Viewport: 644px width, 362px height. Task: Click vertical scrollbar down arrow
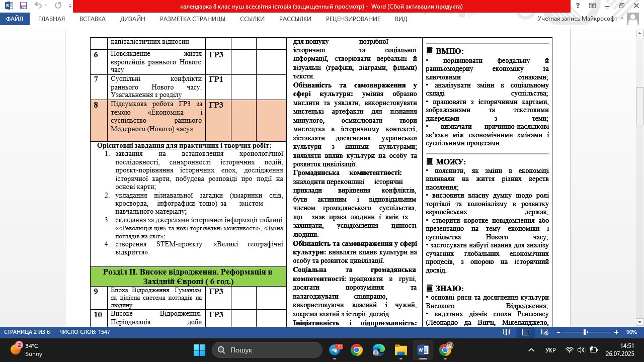point(640,322)
